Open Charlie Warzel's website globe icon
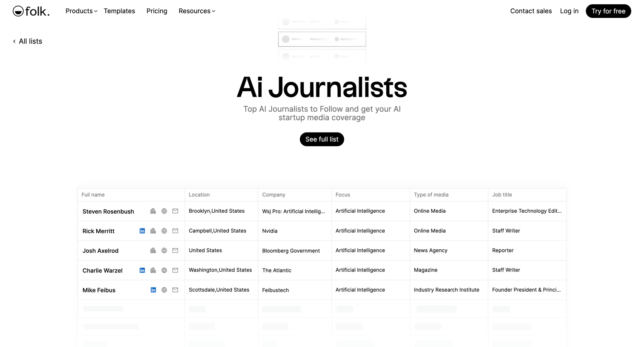 (x=164, y=270)
